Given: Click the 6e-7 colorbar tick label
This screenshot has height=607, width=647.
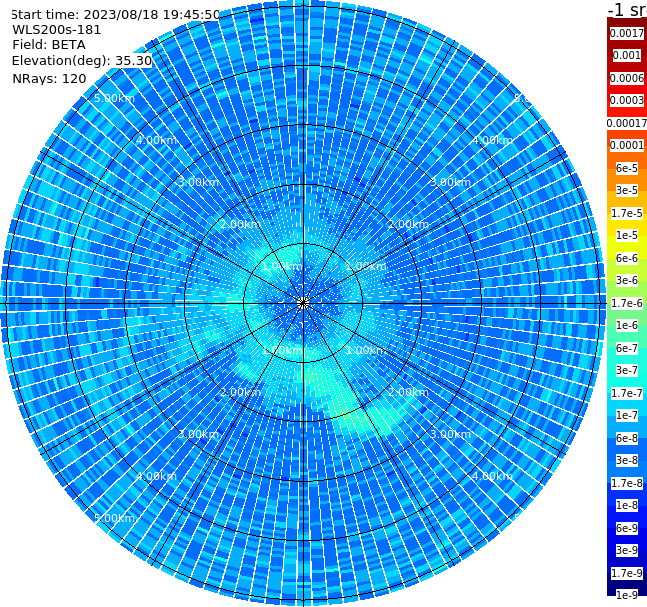Looking at the screenshot, I should coord(627,348).
